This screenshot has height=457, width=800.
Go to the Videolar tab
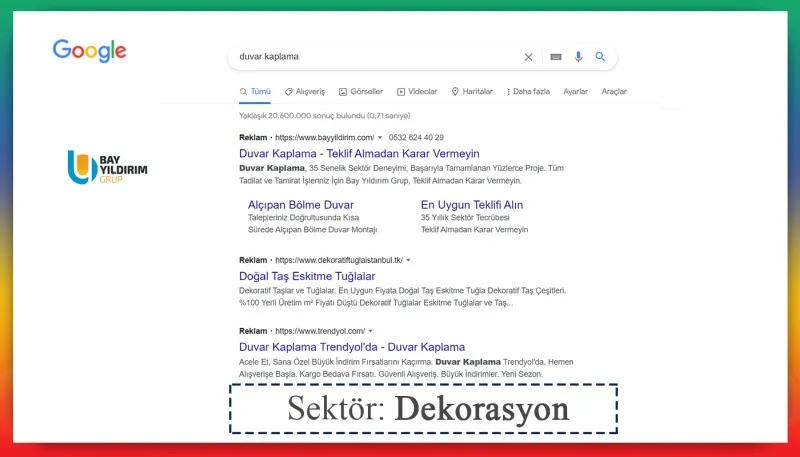417,92
